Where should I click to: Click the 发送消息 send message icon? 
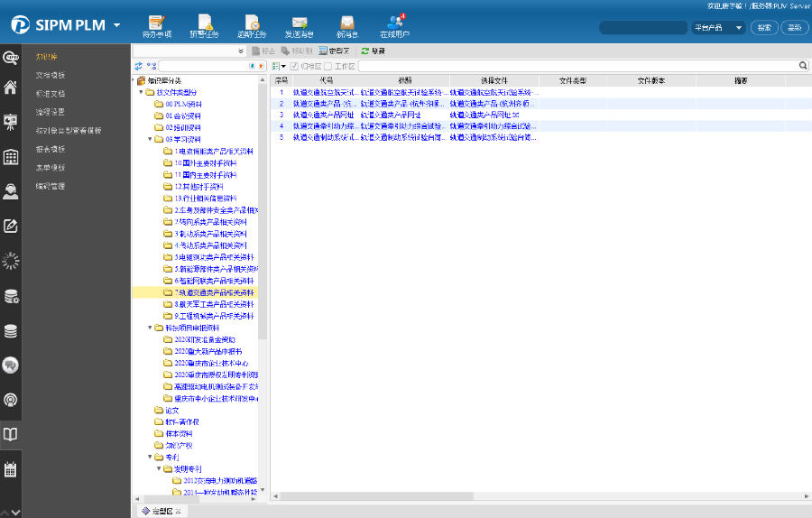click(300, 23)
